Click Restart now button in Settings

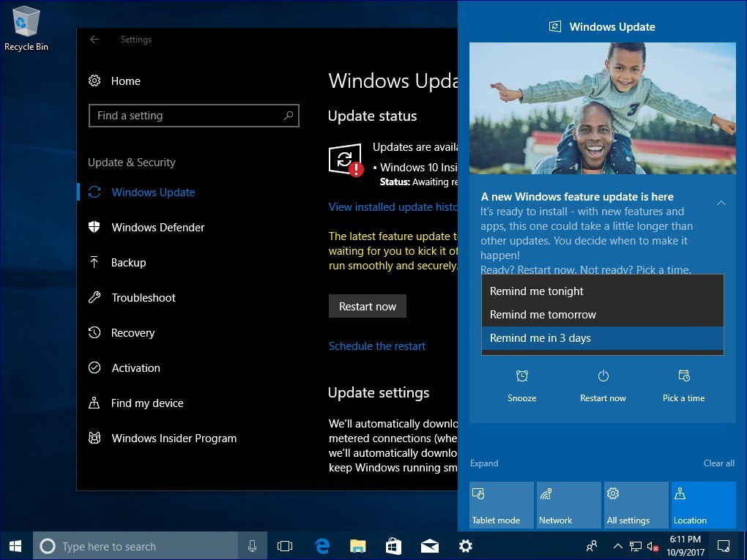(368, 306)
